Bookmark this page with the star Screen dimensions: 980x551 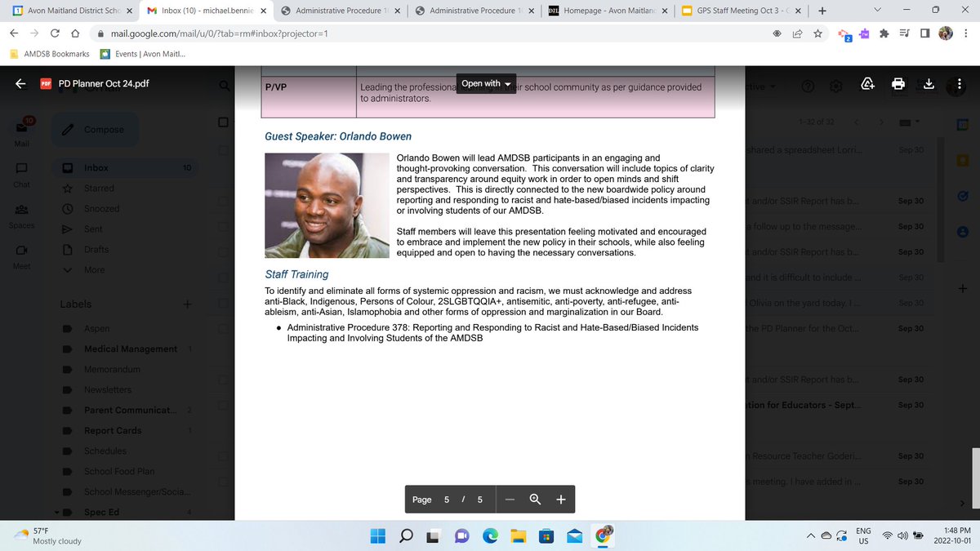pyautogui.click(x=818, y=34)
